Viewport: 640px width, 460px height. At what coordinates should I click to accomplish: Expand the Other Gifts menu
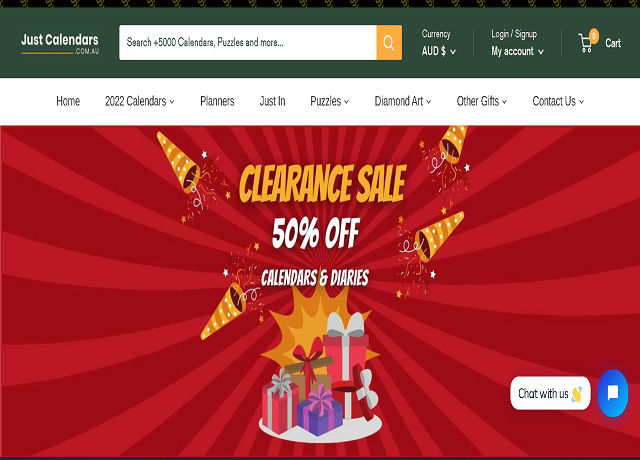click(482, 101)
